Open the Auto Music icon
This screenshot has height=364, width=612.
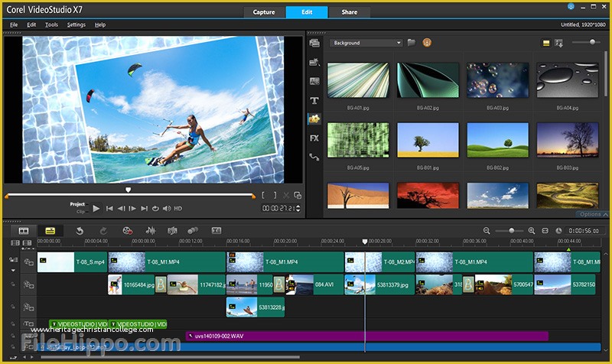(172, 231)
